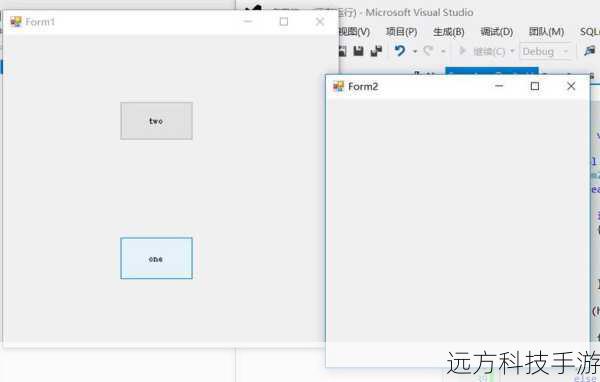Click the find-in-files icon right of Debug

(590, 51)
